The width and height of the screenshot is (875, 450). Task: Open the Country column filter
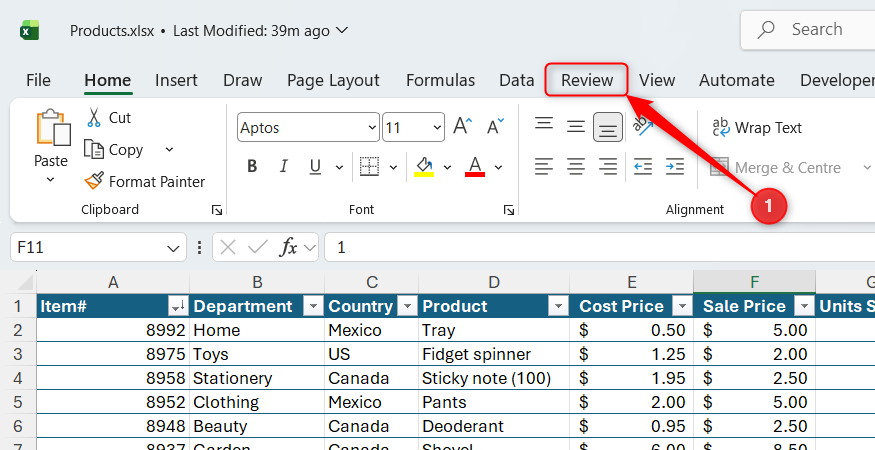click(407, 306)
